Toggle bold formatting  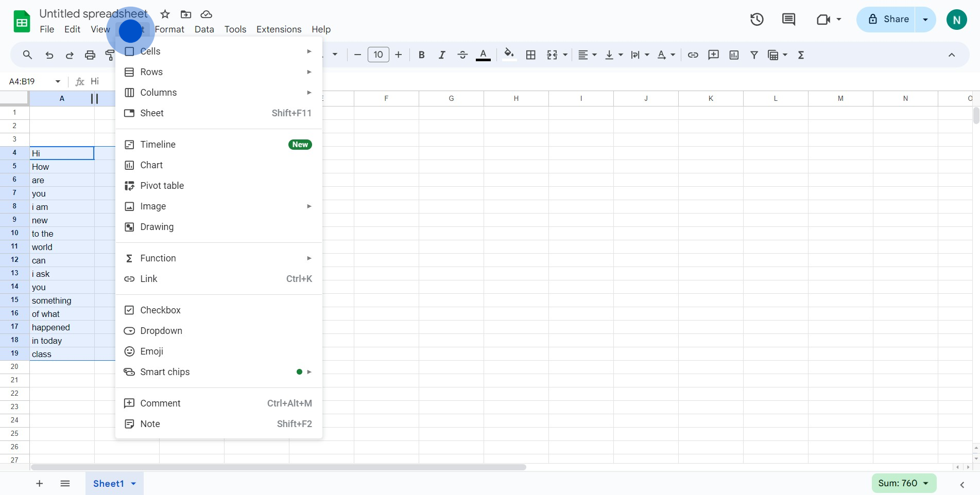tap(421, 55)
